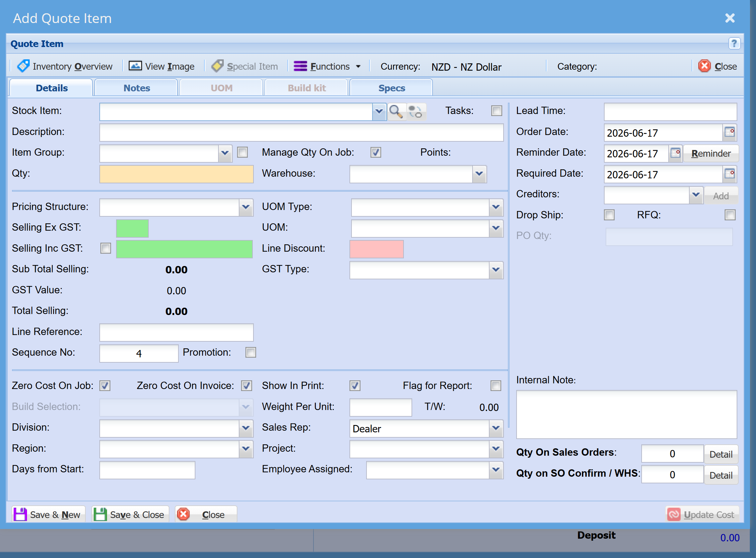Click the stock item link icon beside search

[x=415, y=111]
